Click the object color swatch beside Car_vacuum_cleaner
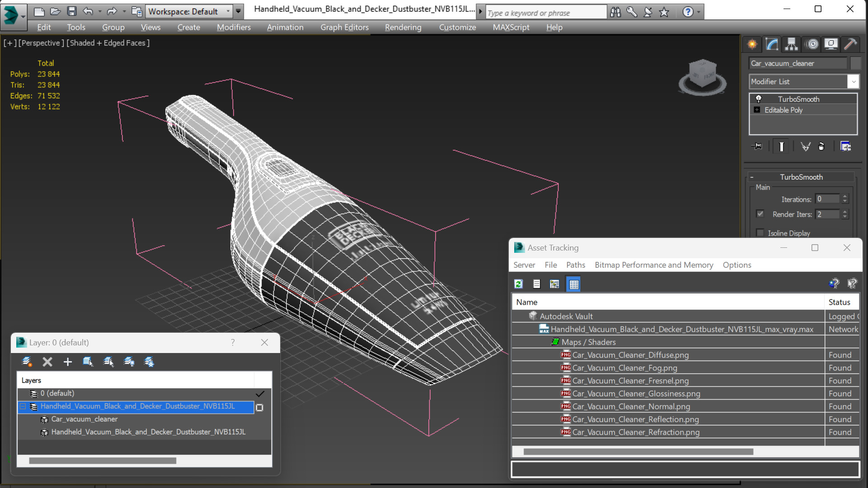Viewport: 868px width, 488px height. click(x=855, y=63)
